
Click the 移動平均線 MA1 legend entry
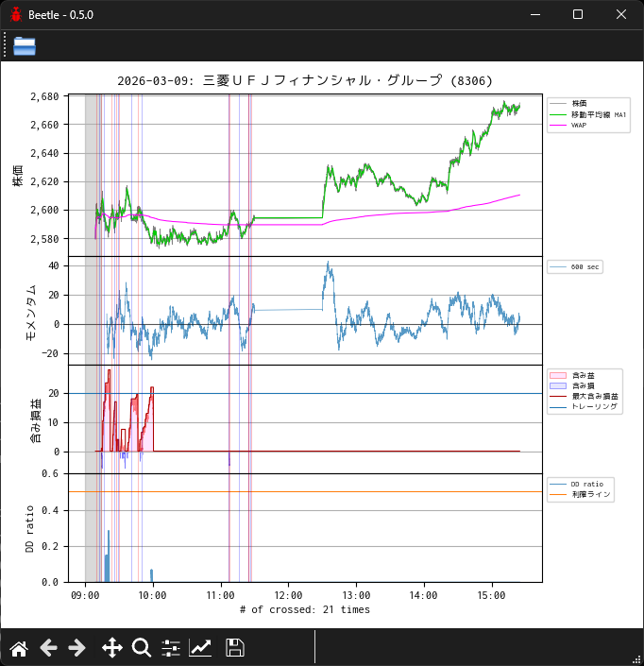[x=588, y=114]
